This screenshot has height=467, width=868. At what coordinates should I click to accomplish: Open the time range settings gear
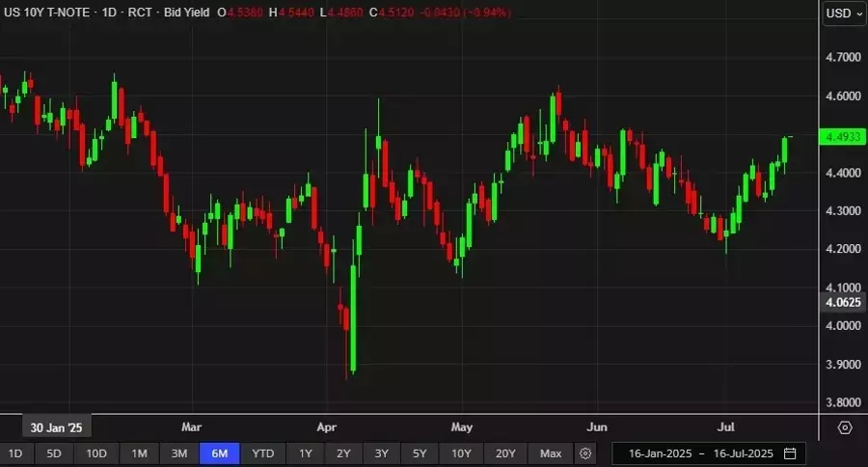pyautogui.click(x=585, y=453)
